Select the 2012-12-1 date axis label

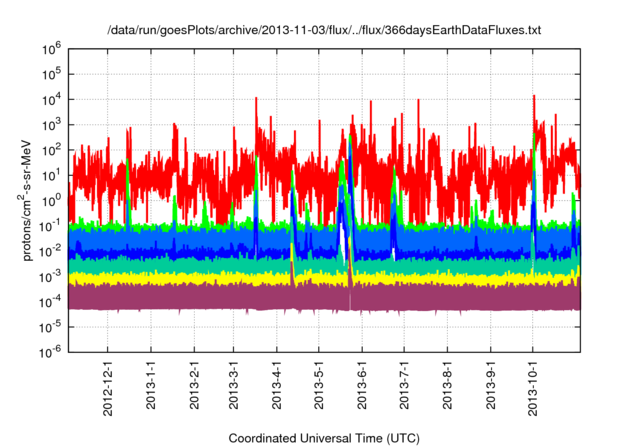click(x=108, y=388)
